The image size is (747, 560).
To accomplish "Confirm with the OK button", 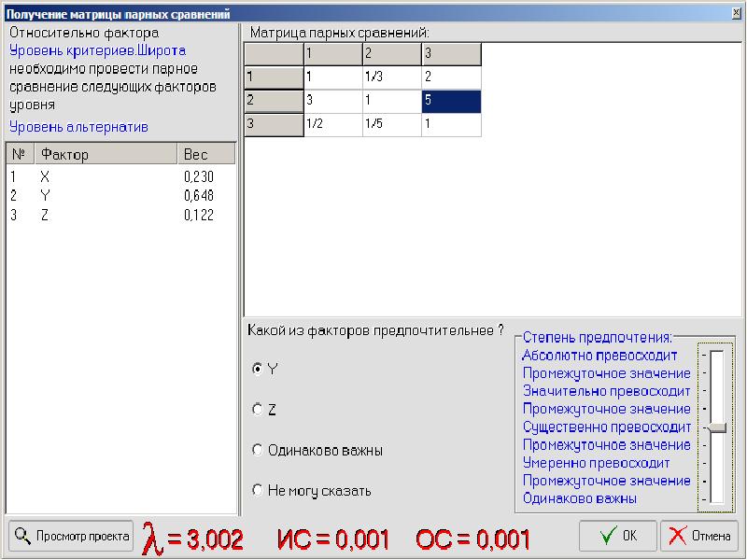I will click(x=618, y=536).
